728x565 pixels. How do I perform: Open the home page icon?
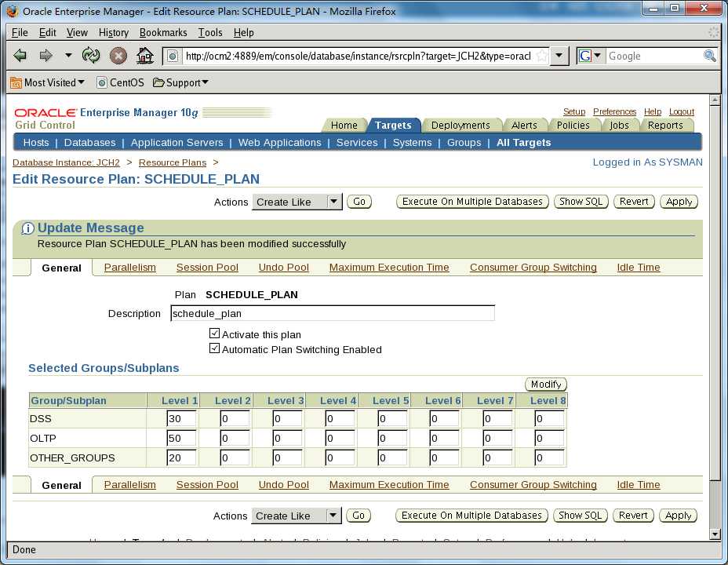[145, 56]
